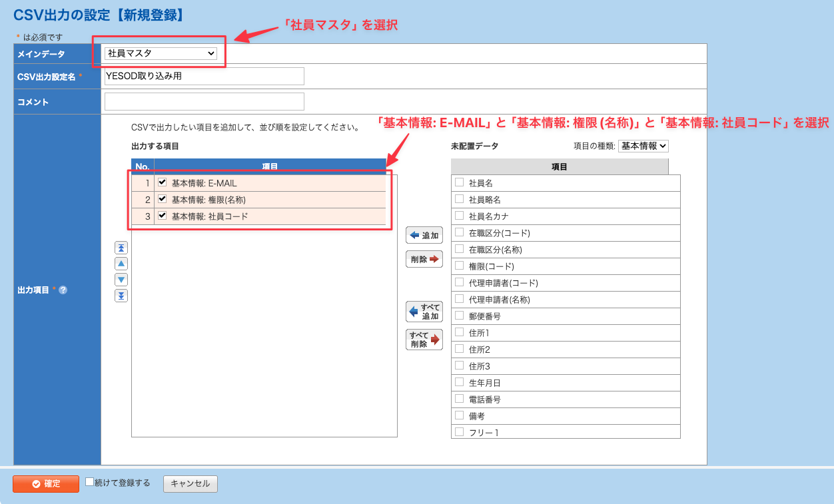This screenshot has height=504, width=834.
Task: Click the 生年月日 row text
Action: point(485,383)
